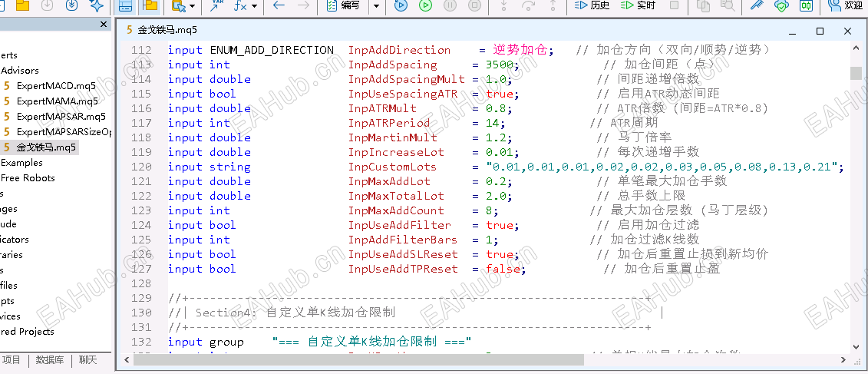Select the Examples folder in Navigator
This screenshot has height=374, width=868.
21,162
